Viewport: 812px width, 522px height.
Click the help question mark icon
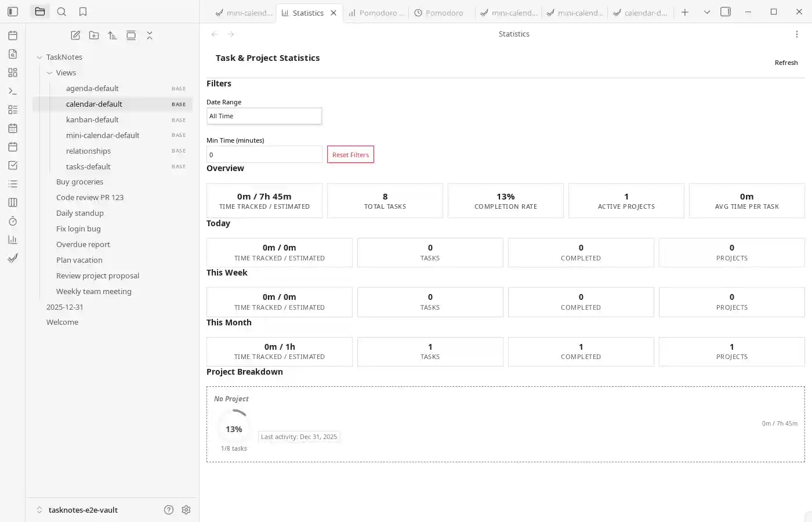(169, 510)
